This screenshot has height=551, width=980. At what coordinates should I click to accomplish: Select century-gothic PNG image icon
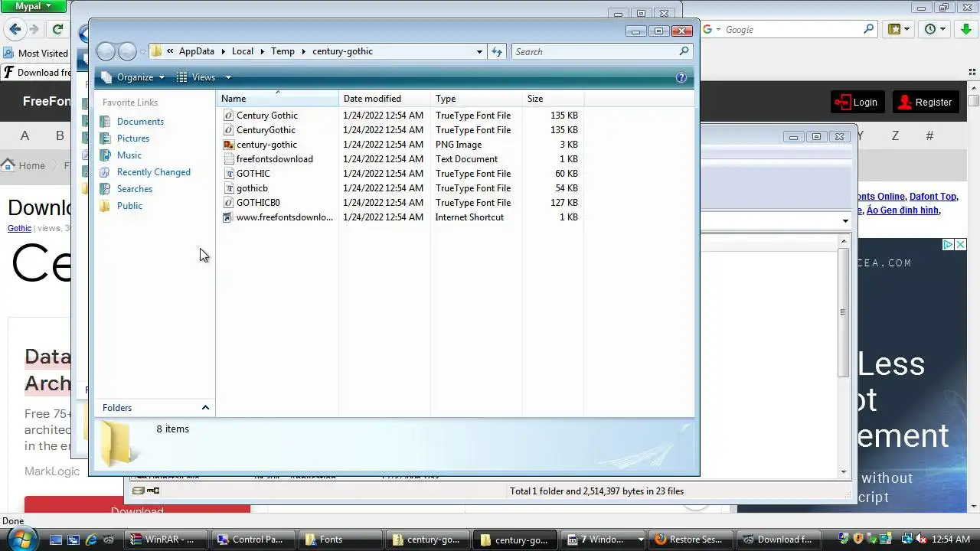coord(228,145)
